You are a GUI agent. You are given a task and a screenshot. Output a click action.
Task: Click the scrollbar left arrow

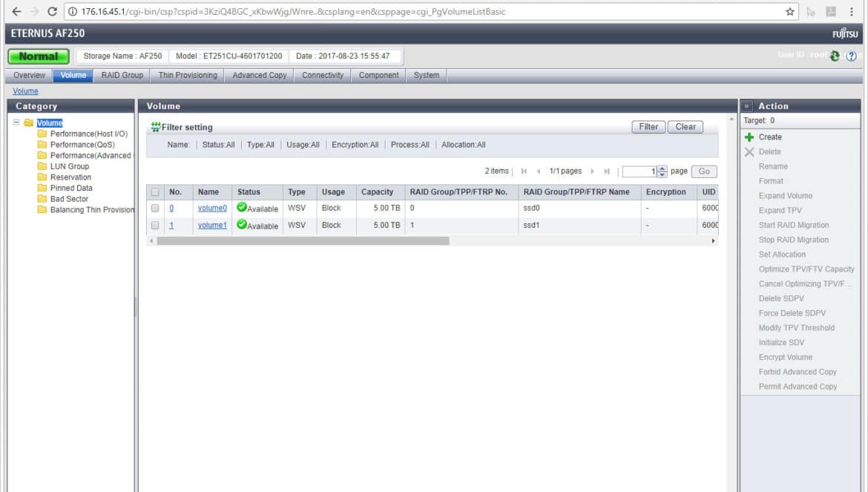click(151, 240)
